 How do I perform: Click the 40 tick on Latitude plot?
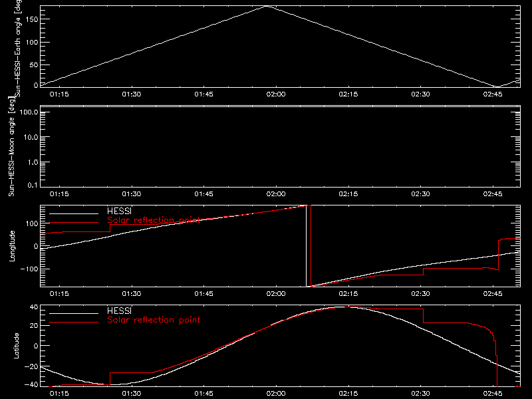[34, 307]
